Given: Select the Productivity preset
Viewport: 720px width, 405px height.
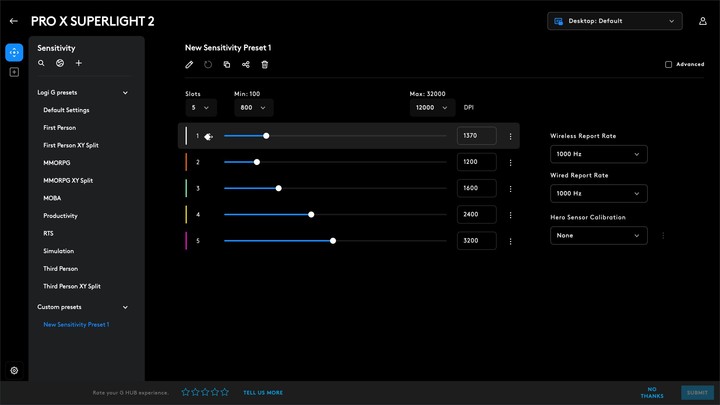Looking at the screenshot, I should coord(60,216).
